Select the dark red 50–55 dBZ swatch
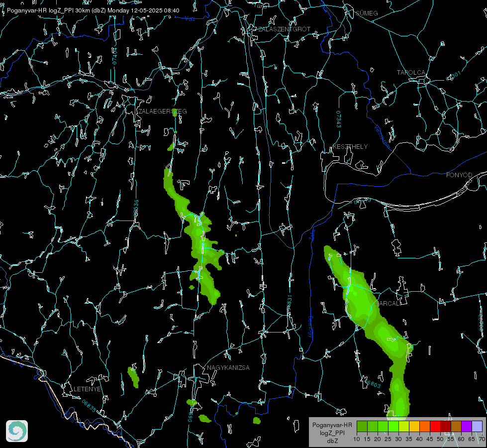This screenshot has height=448, width=487. (446, 426)
